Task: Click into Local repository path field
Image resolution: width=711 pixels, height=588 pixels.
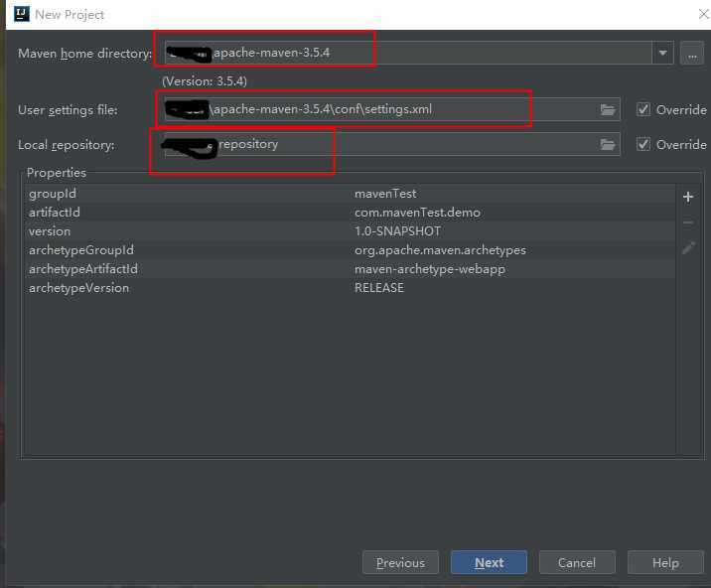Action: pos(392,144)
